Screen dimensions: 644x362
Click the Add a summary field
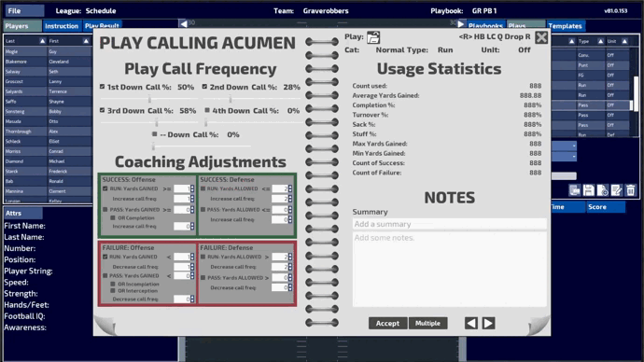[x=449, y=224]
